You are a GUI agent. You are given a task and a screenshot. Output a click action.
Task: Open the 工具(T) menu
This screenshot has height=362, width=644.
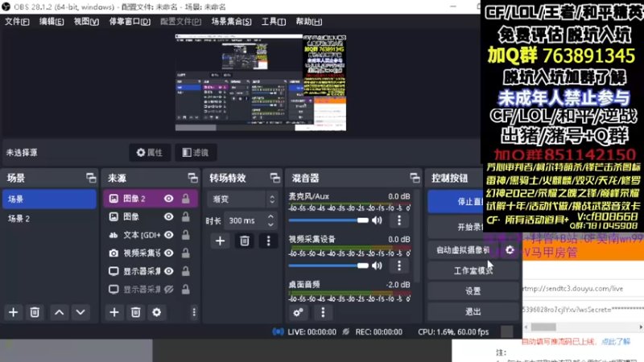tap(274, 22)
